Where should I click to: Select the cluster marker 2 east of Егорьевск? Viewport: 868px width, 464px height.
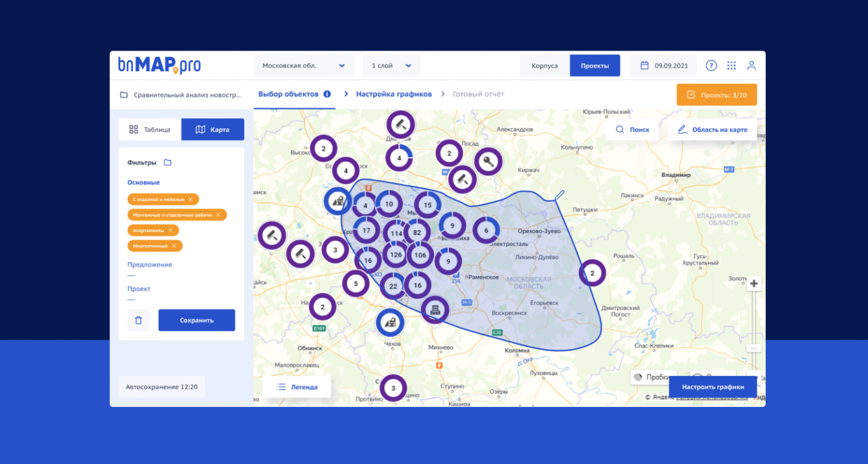pos(592,273)
